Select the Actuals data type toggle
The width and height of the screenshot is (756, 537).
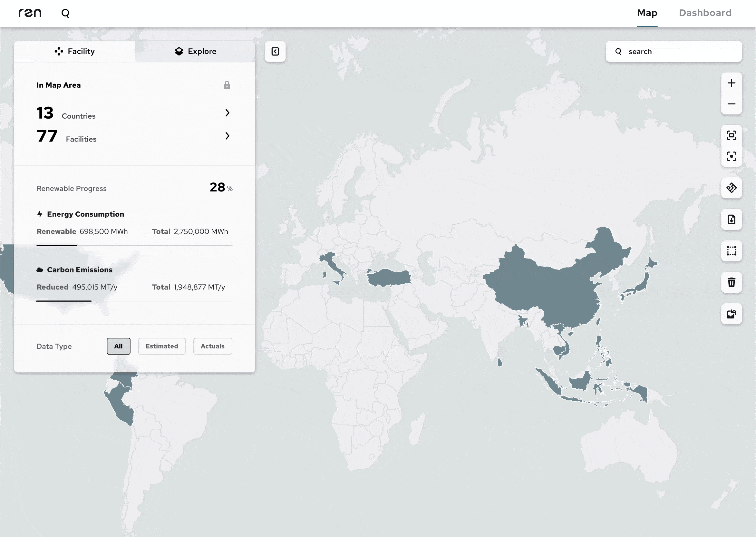pos(212,346)
